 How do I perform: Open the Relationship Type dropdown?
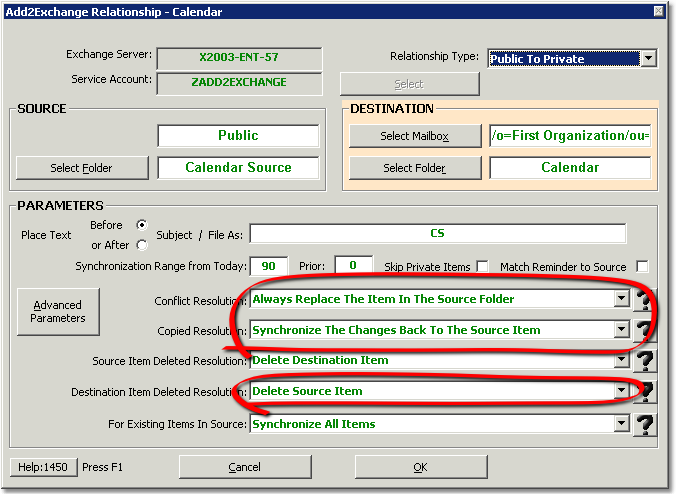pos(649,59)
